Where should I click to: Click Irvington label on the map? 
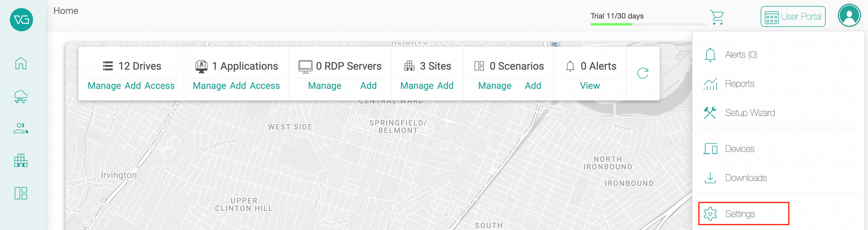pyautogui.click(x=118, y=175)
